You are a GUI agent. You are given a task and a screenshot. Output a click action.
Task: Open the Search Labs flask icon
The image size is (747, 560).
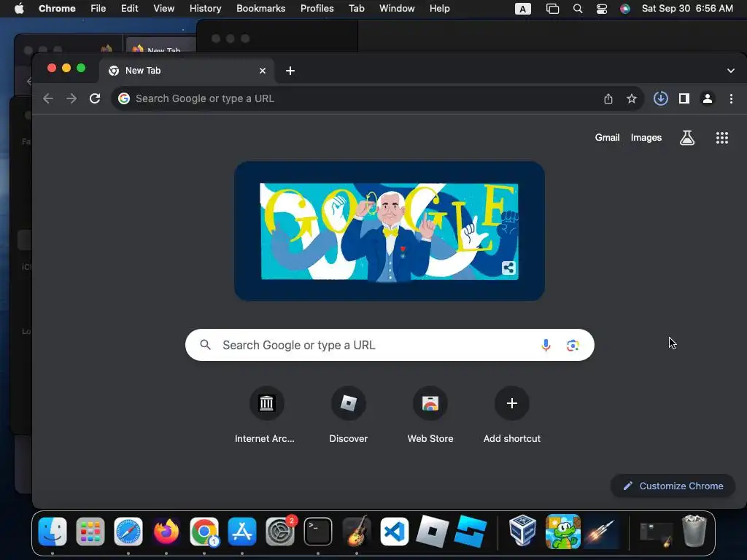click(687, 138)
